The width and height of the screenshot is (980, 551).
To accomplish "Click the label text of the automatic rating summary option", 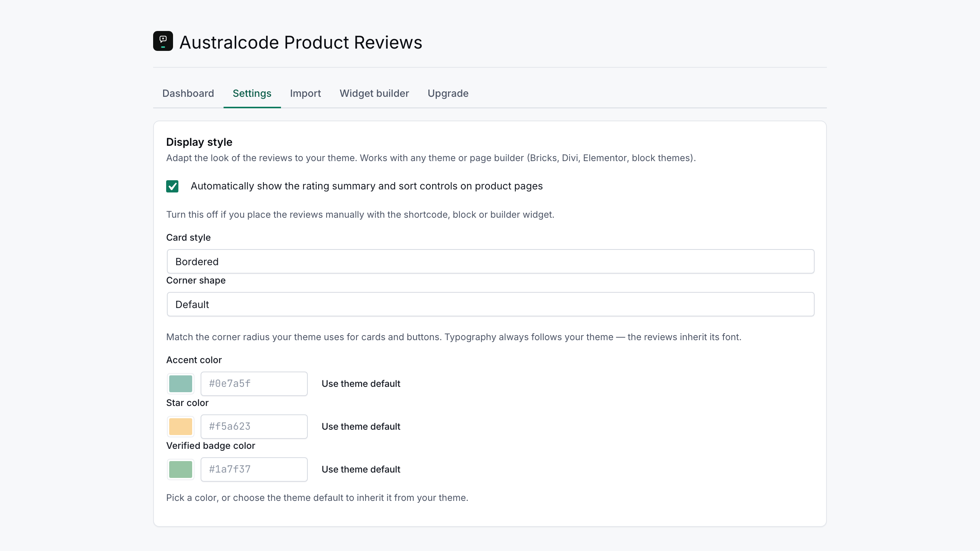I will (x=366, y=186).
